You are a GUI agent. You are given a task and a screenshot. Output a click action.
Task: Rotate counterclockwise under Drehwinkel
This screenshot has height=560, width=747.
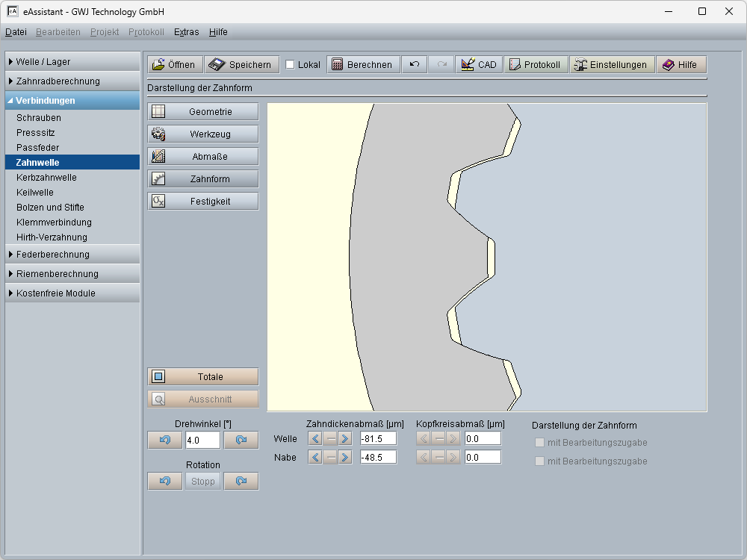165,441
